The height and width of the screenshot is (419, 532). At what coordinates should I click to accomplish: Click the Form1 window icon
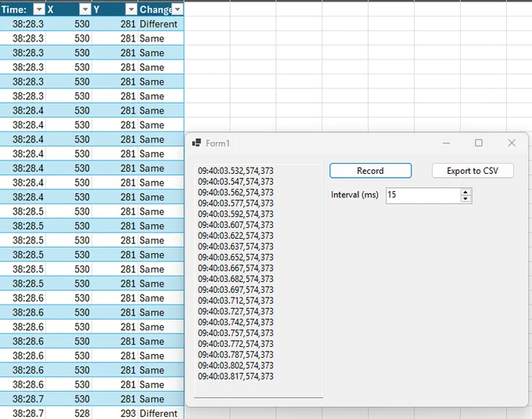[196, 143]
